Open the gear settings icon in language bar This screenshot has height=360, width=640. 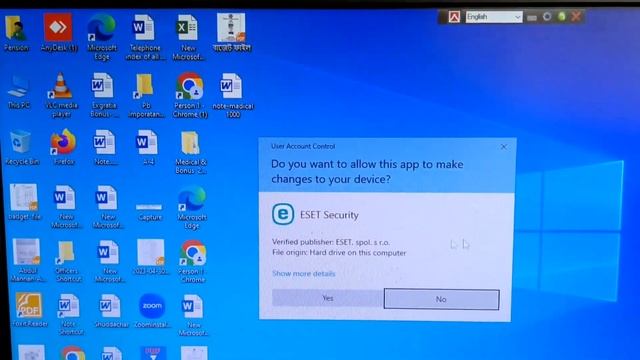547,17
